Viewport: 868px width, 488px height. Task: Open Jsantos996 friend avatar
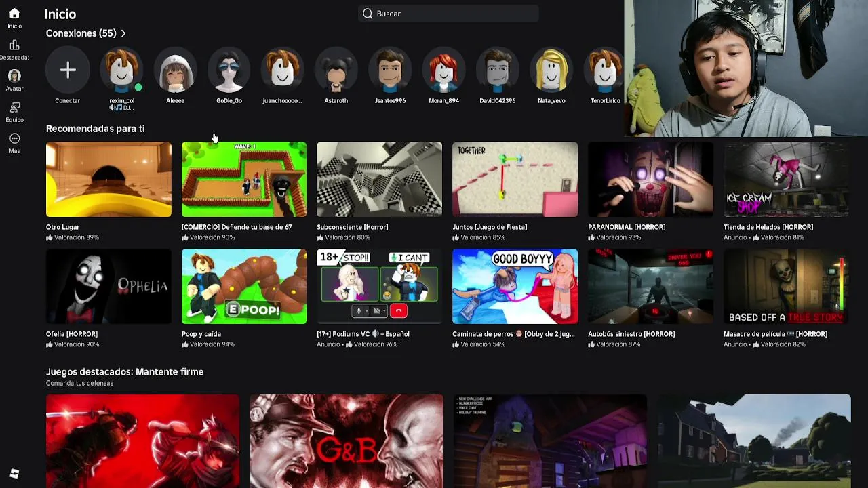[x=390, y=70]
